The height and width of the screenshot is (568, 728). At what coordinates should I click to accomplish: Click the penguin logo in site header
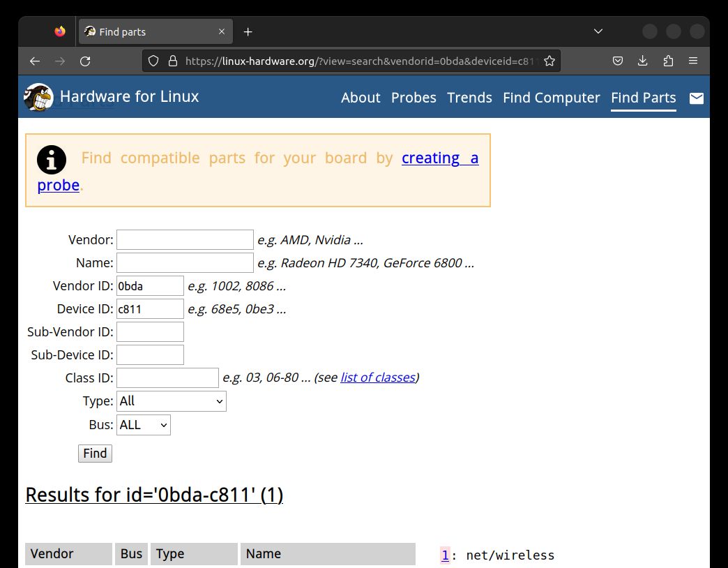click(38, 98)
